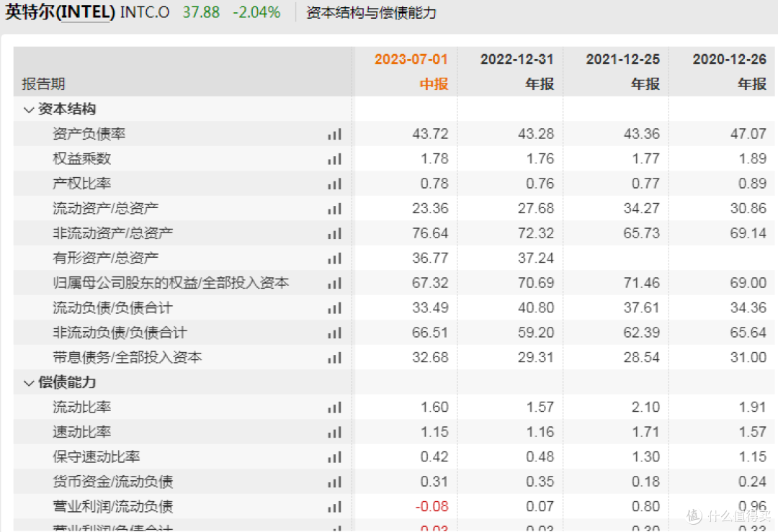778x532 pixels.
Task: Select the 产权比率 row label
Action: tap(82, 184)
